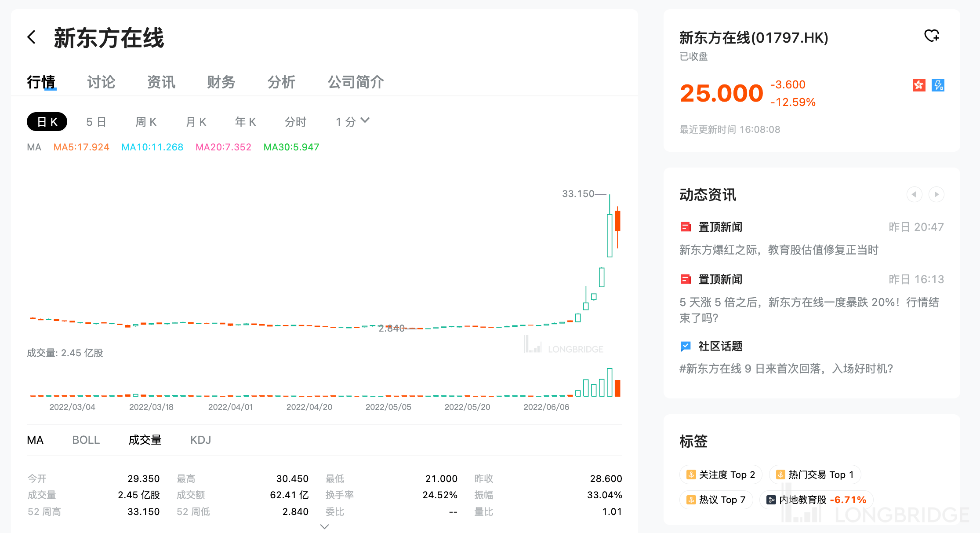Click the 29.350 opening price value
980x533 pixels.
point(143,478)
